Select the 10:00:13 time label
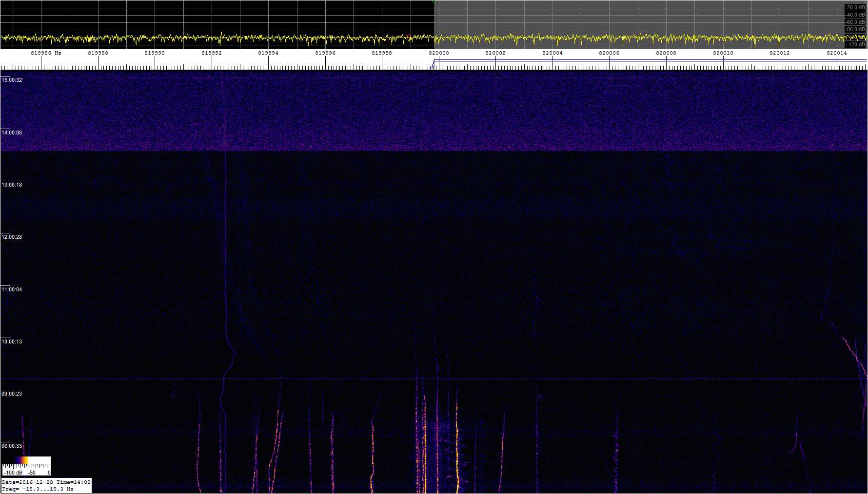The image size is (868, 494). [x=12, y=342]
